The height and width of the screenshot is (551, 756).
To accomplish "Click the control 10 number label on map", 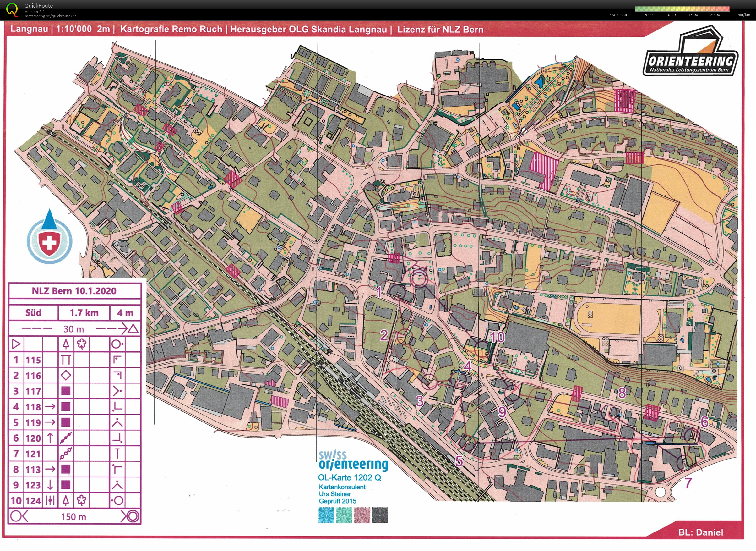I will click(497, 337).
